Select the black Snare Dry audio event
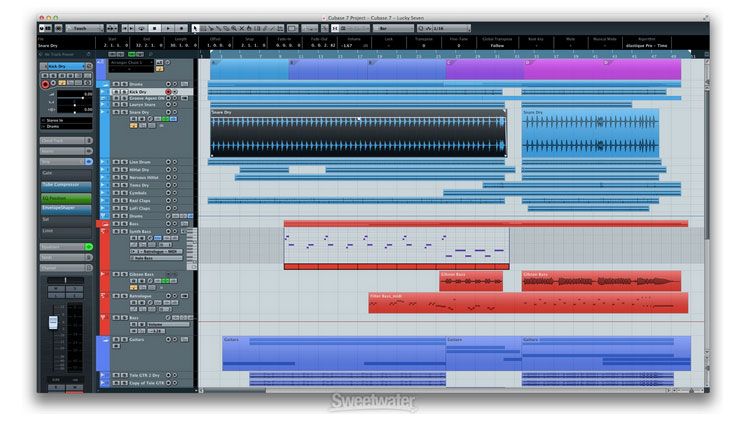This screenshot has width=745, height=424. point(358,133)
